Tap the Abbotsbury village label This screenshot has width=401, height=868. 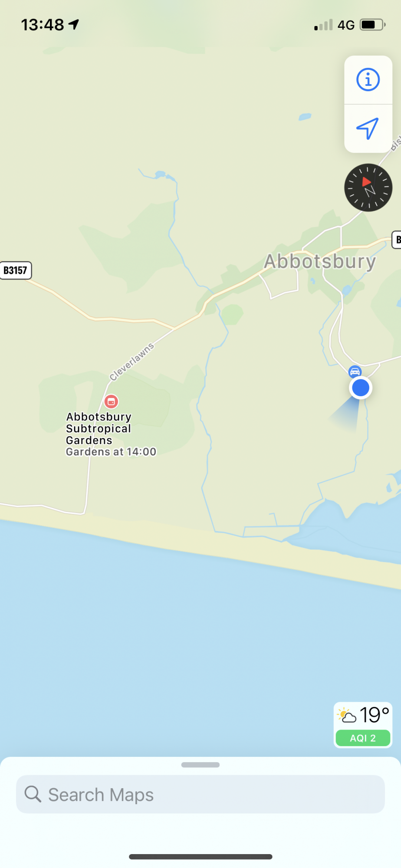320,262
